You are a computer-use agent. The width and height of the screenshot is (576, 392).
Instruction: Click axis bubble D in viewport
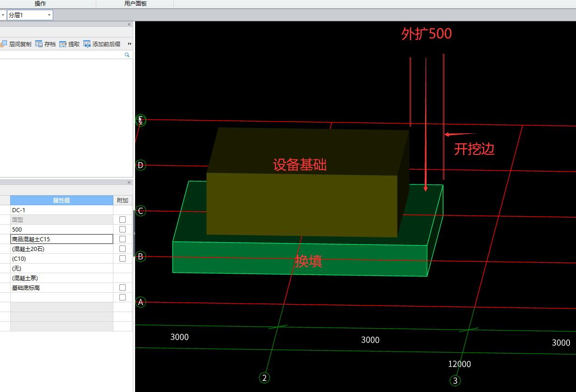coord(141,165)
